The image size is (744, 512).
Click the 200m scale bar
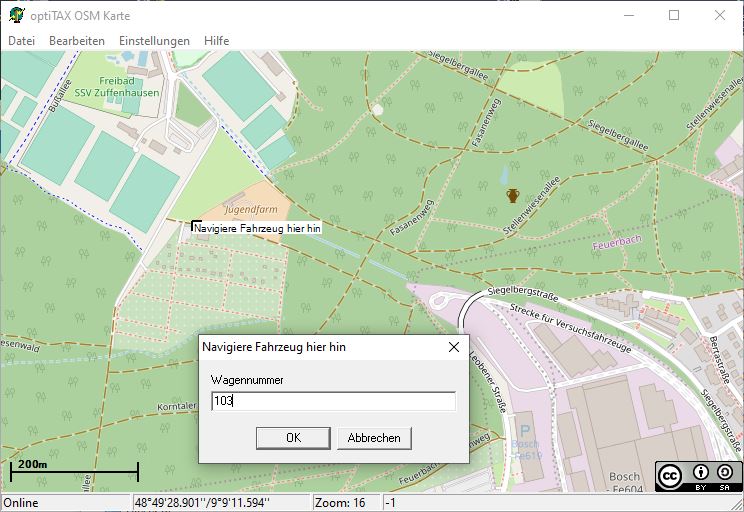pyautogui.click(x=74, y=471)
